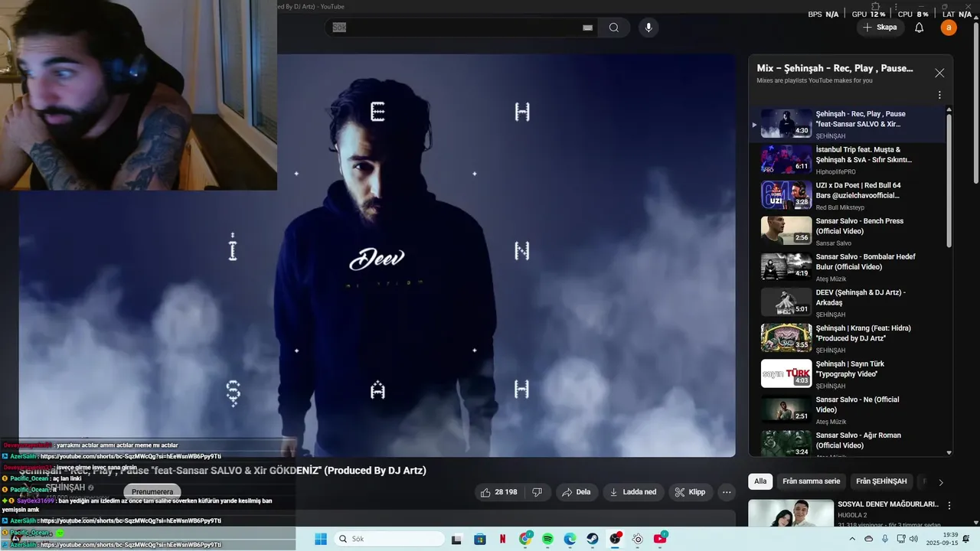The width and height of the screenshot is (980, 551).
Task: Open Steam from taskbar
Action: pyautogui.click(x=593, y=539)
